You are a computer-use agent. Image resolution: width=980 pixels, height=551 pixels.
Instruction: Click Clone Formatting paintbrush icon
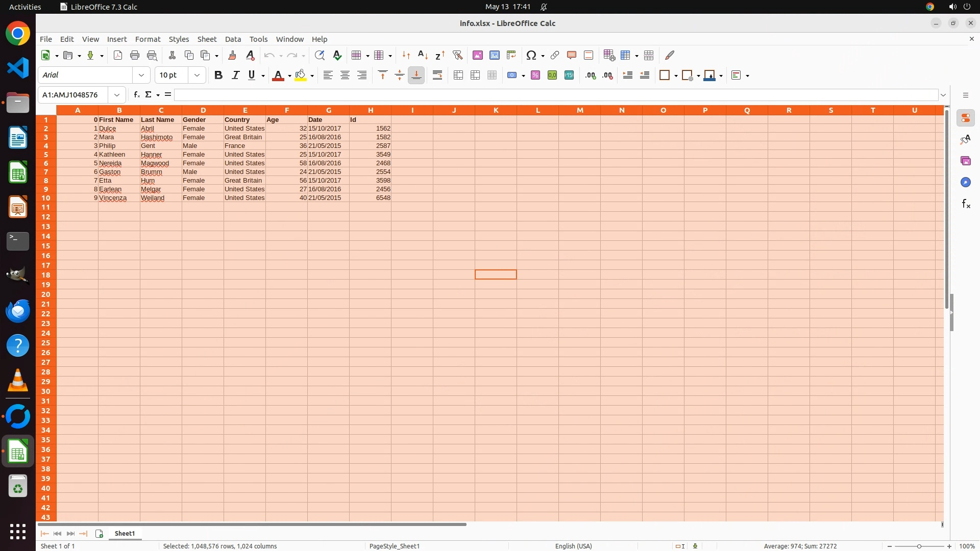tap(232, 55)
